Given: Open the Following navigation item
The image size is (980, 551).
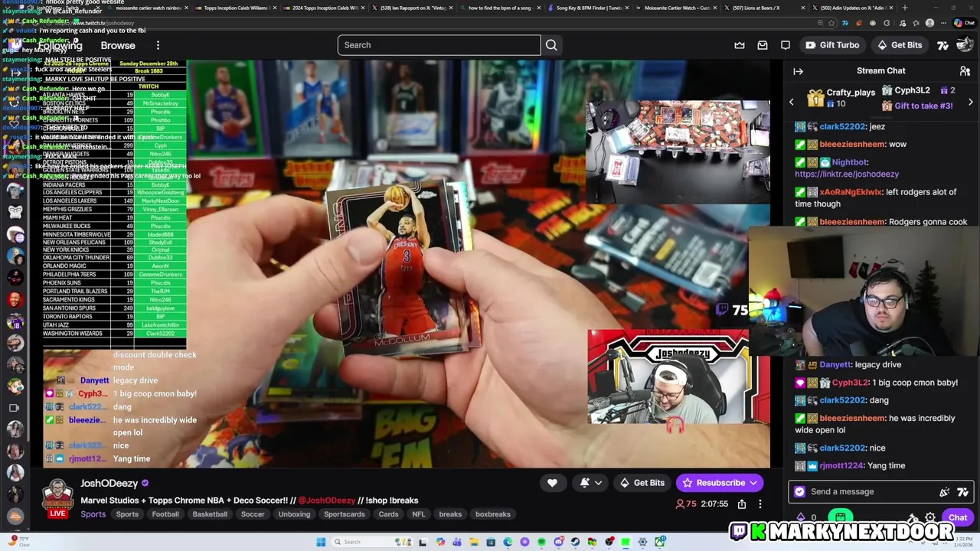Looking at the screenshot, I should click(60, 45).
